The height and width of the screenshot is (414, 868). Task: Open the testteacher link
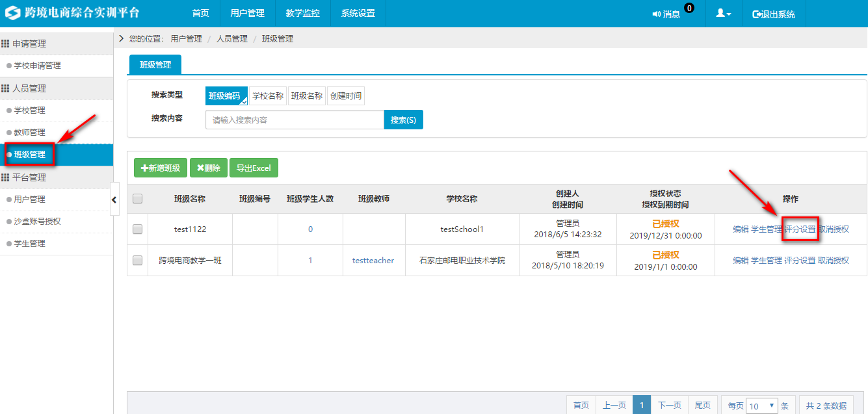pos(373,260)
